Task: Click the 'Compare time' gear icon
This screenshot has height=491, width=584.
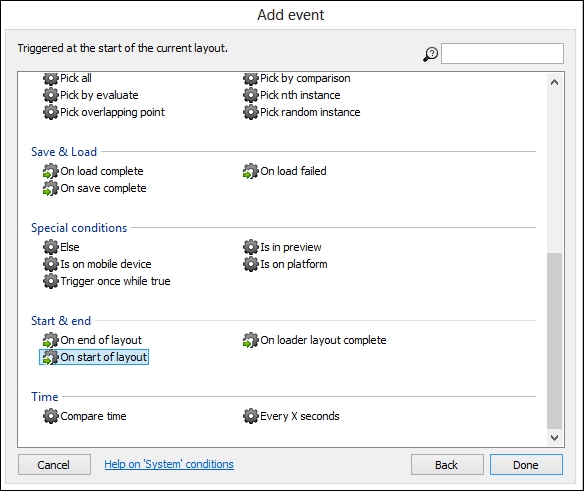Action: click(x=50, y=416)
